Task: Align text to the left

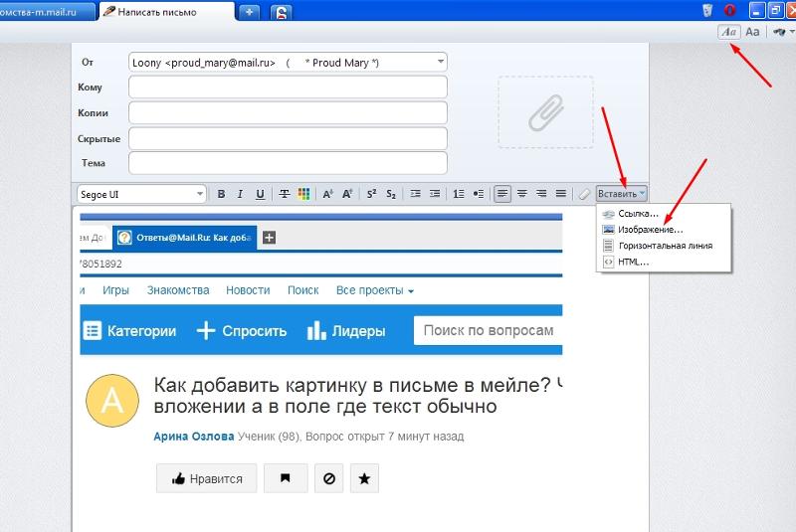Action: pyautogui.click(x=502, y=194)
